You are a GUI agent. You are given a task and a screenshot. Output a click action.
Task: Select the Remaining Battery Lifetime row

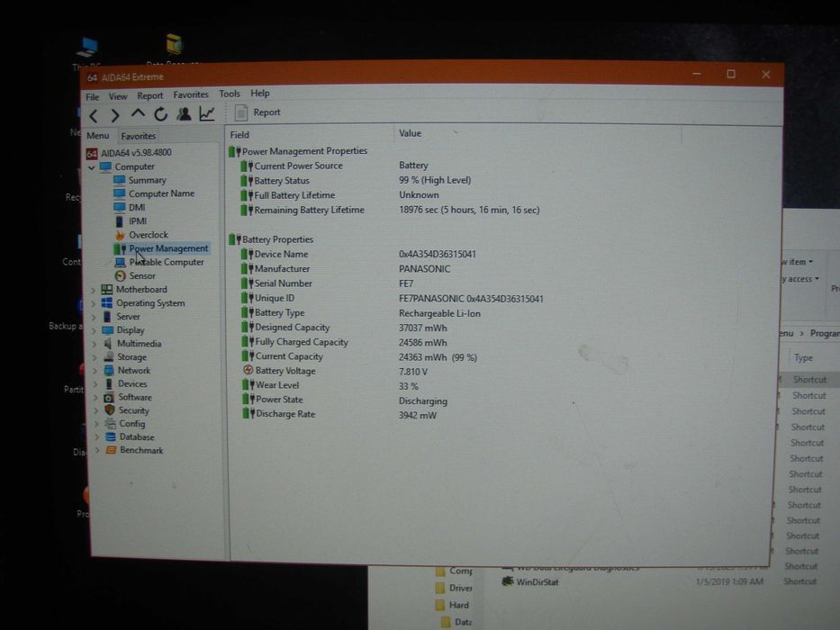pos(390,210)
